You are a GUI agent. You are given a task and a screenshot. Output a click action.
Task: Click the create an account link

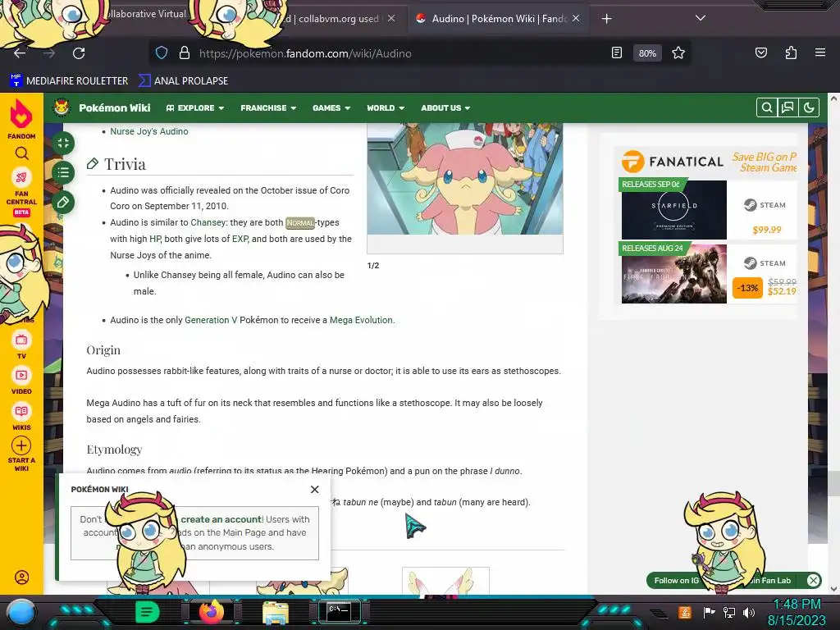pyautogui.click(x=221, y=519)
